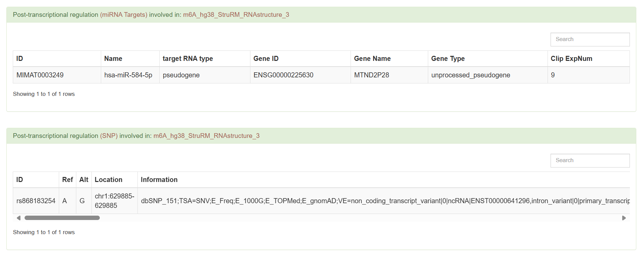Click the SNP table search field
This screenshot has height=257, width=644.
click(590, 160)
